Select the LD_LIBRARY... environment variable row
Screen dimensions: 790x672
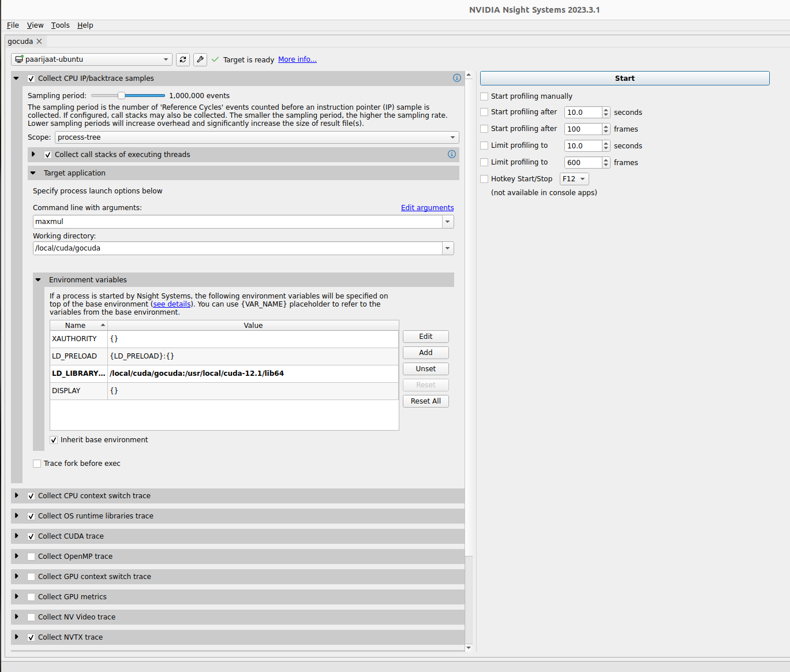click(224, 374)
